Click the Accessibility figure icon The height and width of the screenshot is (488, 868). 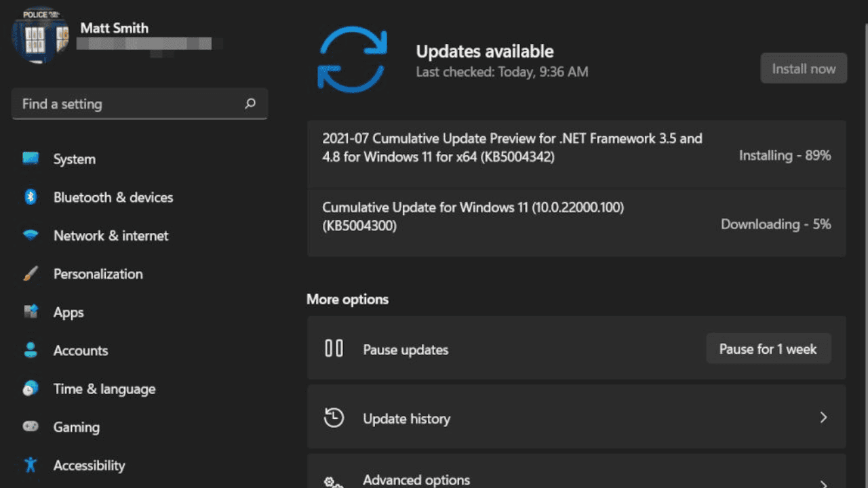(x=31, y=465)
